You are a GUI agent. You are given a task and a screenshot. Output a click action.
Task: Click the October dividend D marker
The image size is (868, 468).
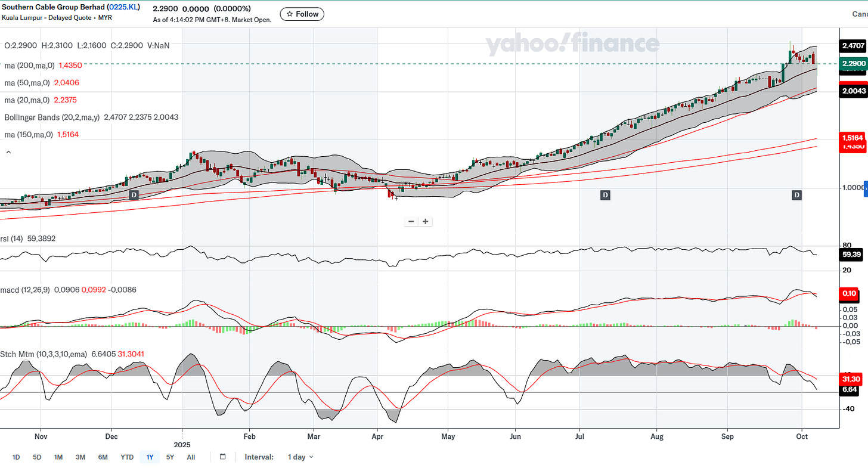tap(796, 195)
